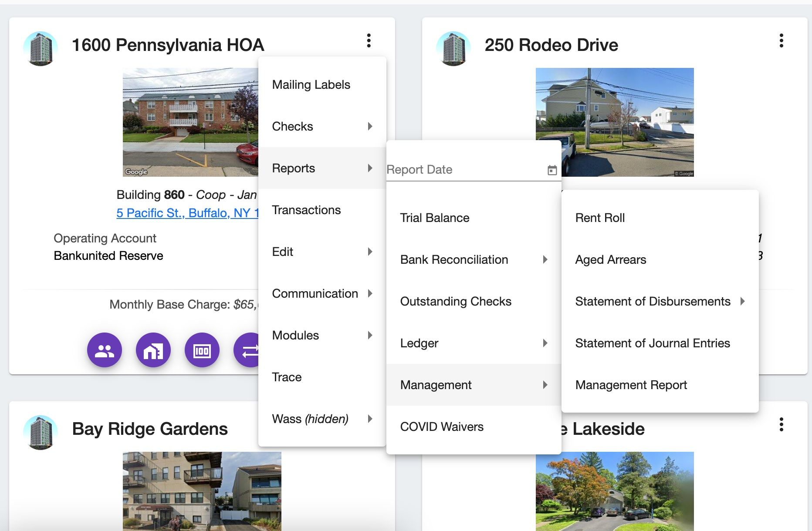
Task: Open Mailing Labels from the menu
Action: point(311,84)
